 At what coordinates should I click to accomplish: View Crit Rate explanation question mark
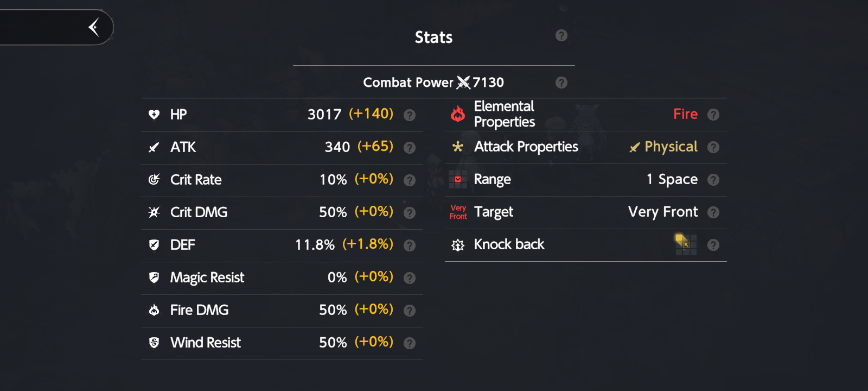410,180
